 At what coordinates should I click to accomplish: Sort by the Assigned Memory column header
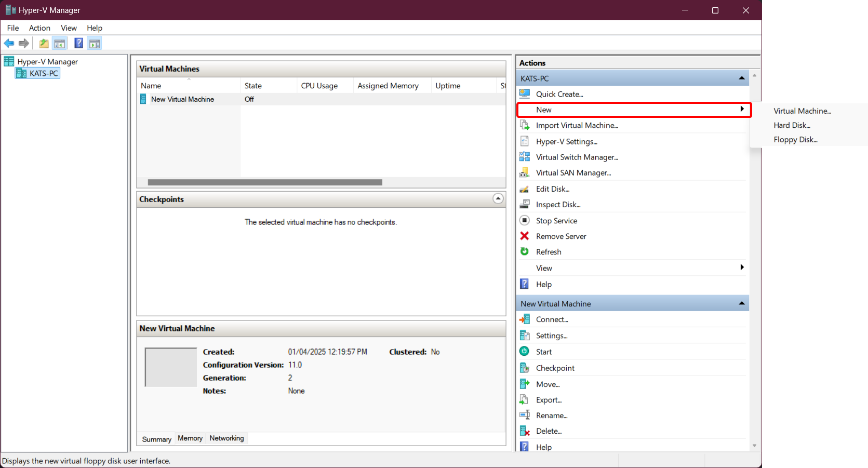(392, 86)
